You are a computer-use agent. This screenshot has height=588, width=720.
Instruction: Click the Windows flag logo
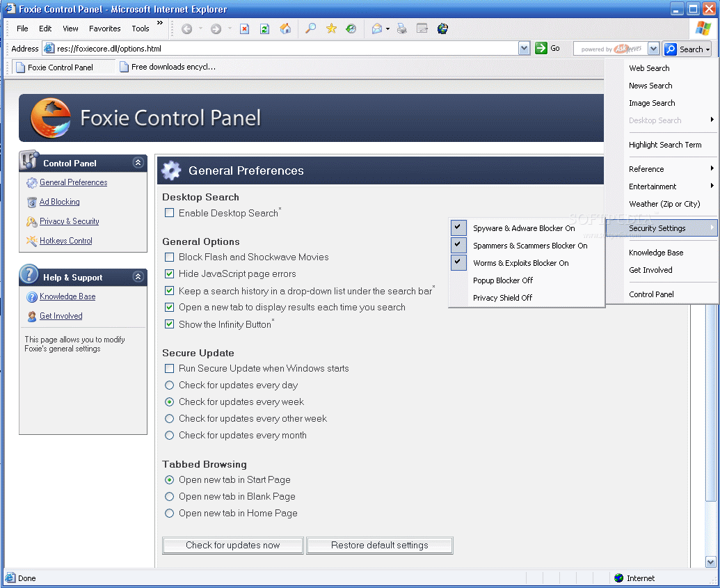(703, 28)
